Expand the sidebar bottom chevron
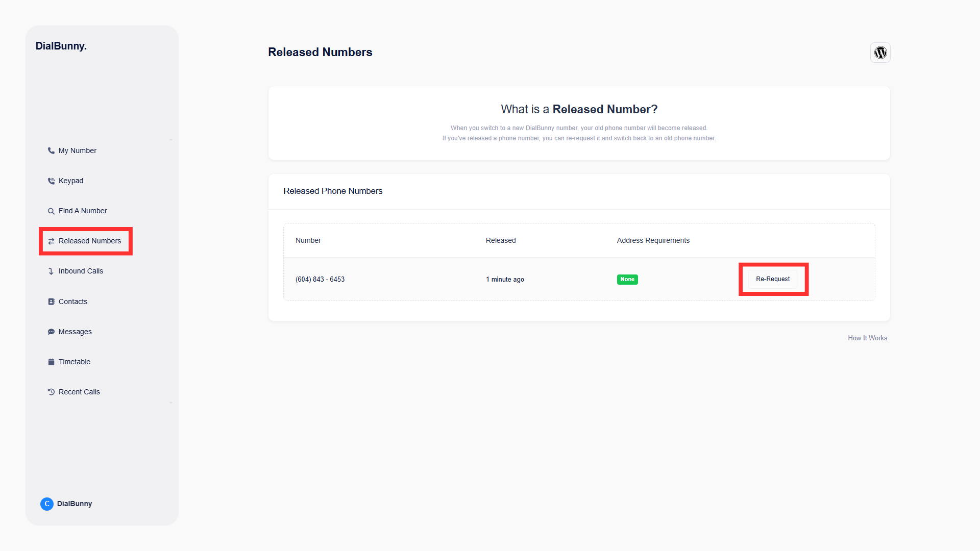This screenshot has height=551, width=980. 170,403
